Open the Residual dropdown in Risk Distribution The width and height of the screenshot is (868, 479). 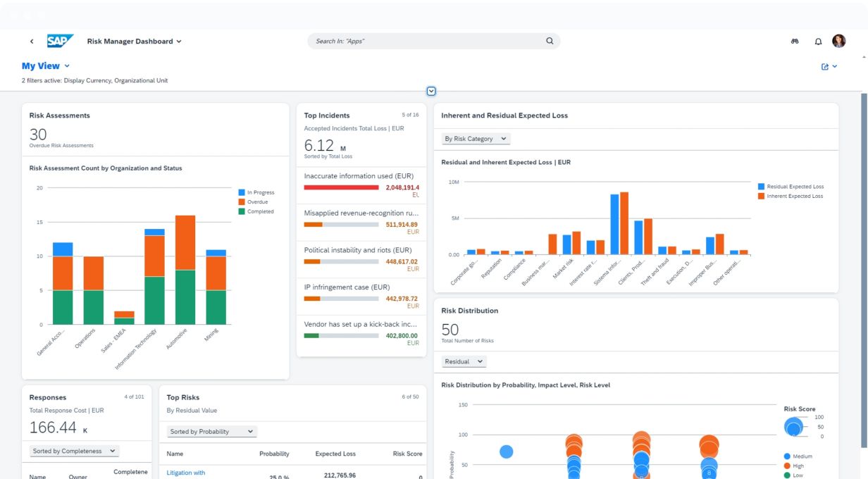coord(464,361)
